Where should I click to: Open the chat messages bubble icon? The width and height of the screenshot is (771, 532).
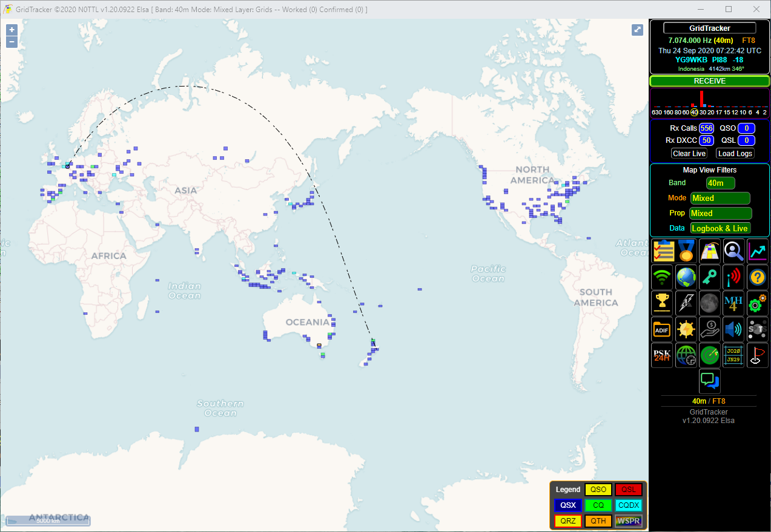click(x=710, y=381)
